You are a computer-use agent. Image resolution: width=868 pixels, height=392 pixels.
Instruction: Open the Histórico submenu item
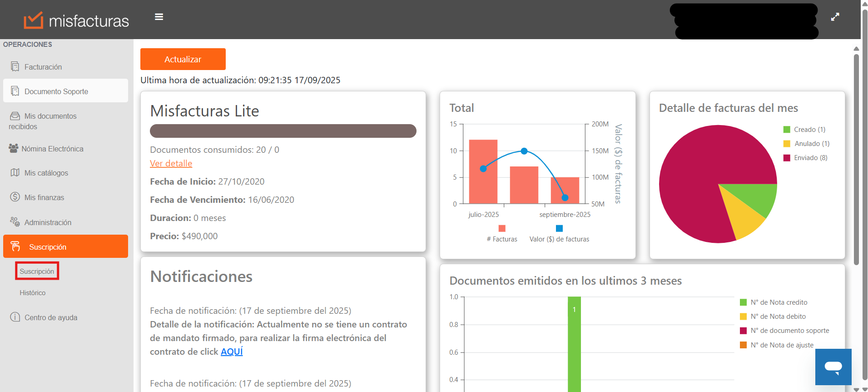(33, 293)
